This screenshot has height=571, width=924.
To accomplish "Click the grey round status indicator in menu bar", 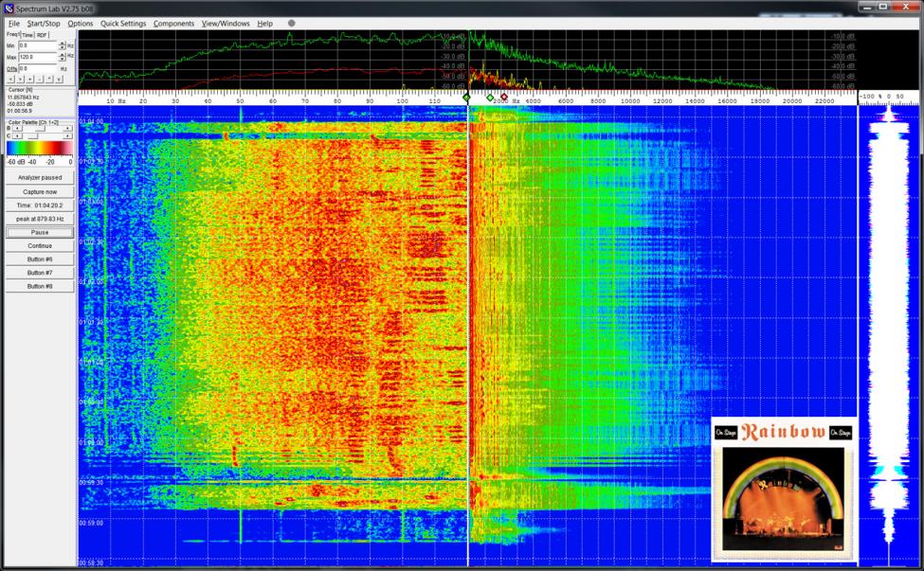I will pyautogui.click(x=291, y=23).
